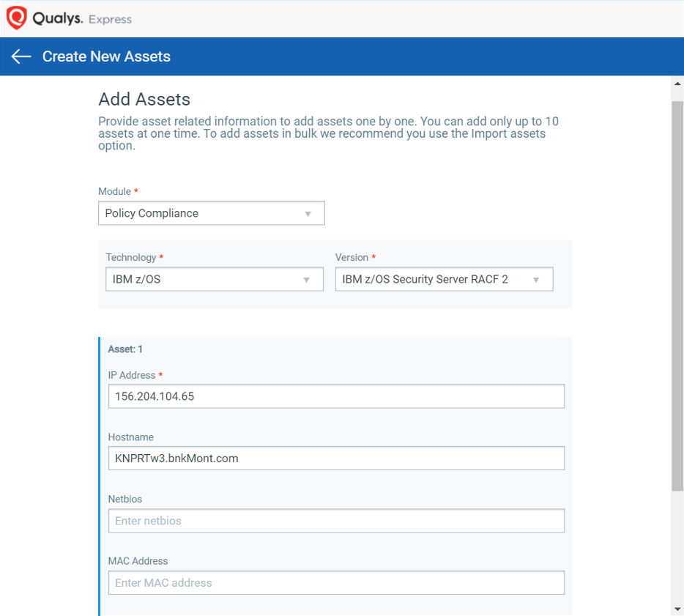This screenshot has width=684, height=616.
Task: Expand the IBM z/OS technology dropdown
Action: pyautogui.click(x=215, y=279)
